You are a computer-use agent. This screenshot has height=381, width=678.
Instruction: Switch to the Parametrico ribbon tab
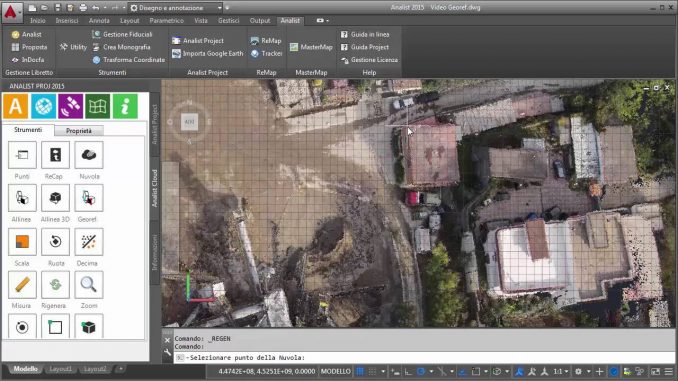[166, 20]
